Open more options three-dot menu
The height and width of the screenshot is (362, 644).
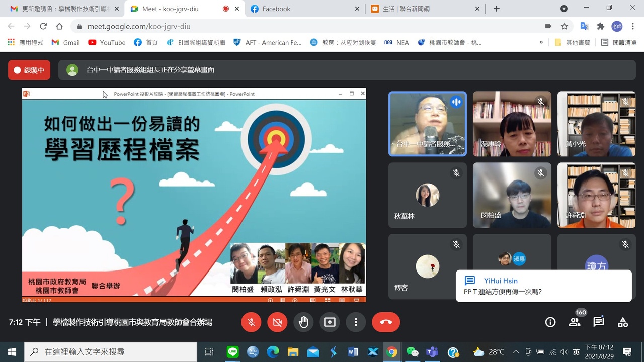tap(356, 322)
